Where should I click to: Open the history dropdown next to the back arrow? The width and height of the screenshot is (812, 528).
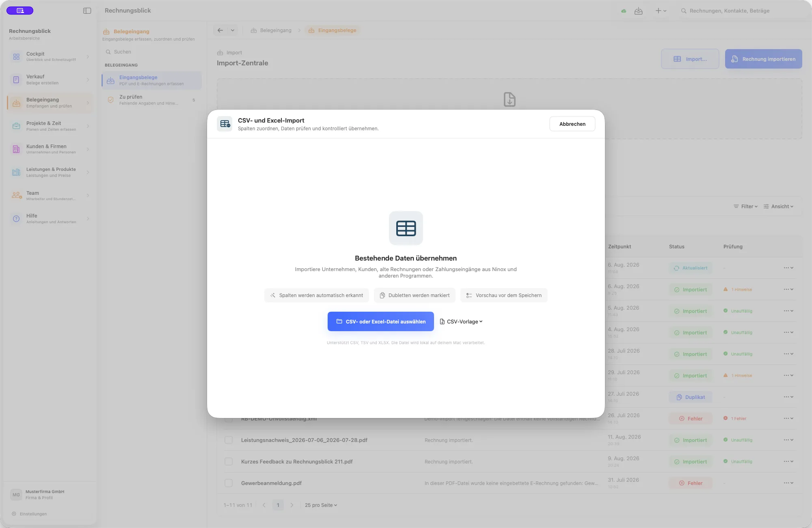[x=233, y=30]
